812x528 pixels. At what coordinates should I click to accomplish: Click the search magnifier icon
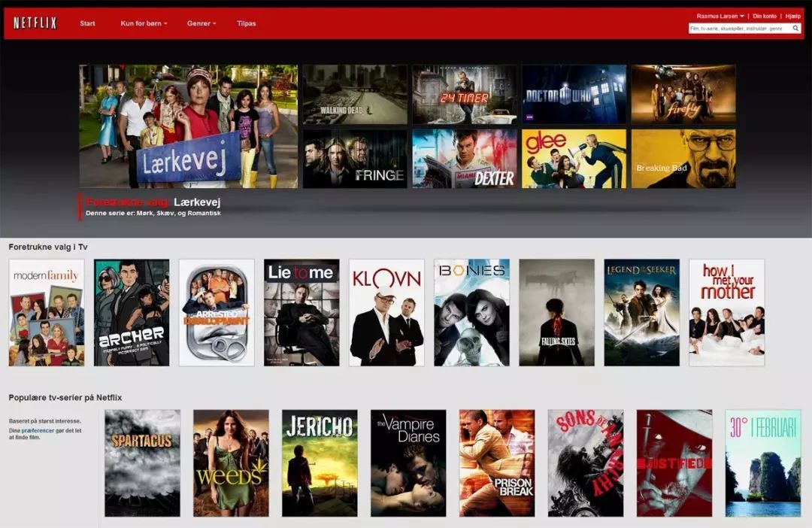pos(795,29)
